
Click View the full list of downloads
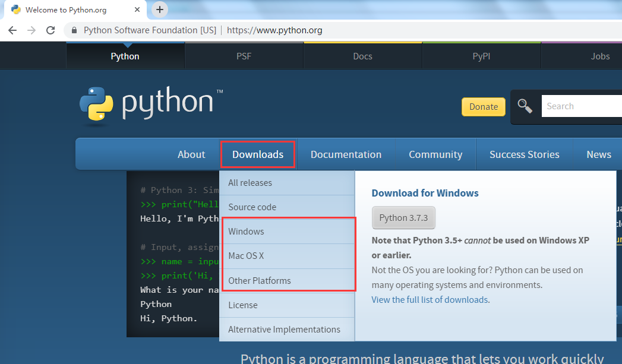pos(430,300)
